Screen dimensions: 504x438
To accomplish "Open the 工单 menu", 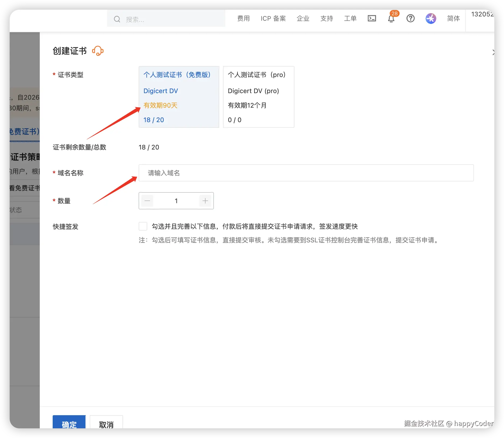I will [x=350, y=19].
